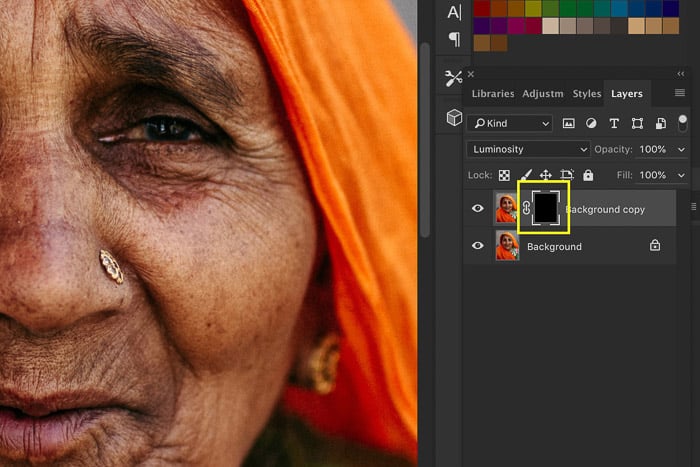Viewport: 700px width, 467px height.
Task: Click prevent artboard auto-nesting lock icon
Action: [x=567, y=175]
